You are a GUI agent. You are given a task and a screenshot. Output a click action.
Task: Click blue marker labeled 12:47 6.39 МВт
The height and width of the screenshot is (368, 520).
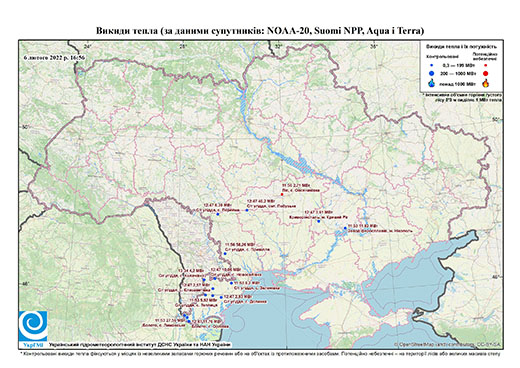tap(218, 214)
